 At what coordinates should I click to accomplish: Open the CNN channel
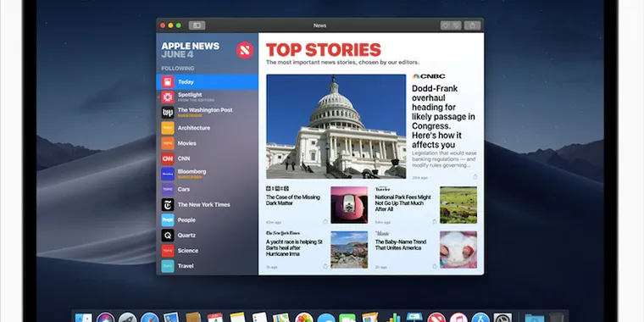207,158
